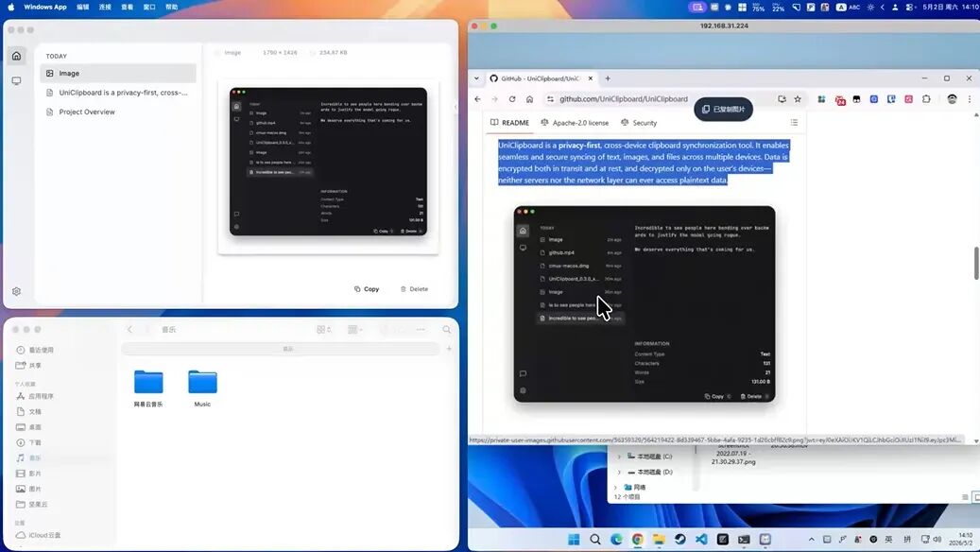Screen dimensions: 980x552
Task: Open iCloud 云盘 in Finder sidebar
Action: click(x=39, y=535)
